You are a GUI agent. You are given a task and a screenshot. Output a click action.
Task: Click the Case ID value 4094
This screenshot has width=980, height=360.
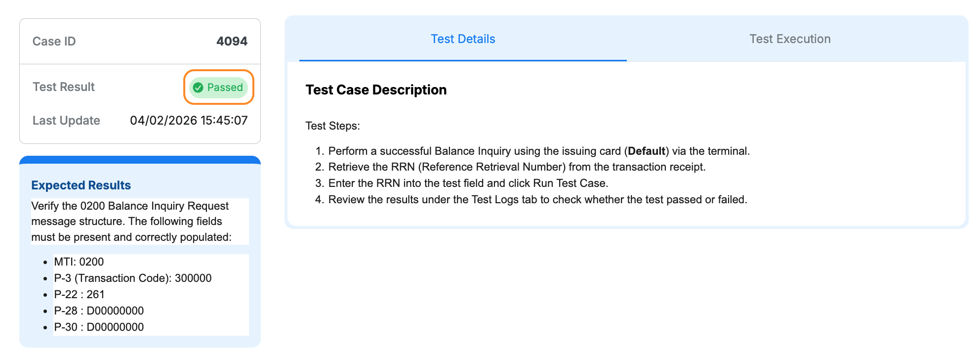[x=233, y=42]
